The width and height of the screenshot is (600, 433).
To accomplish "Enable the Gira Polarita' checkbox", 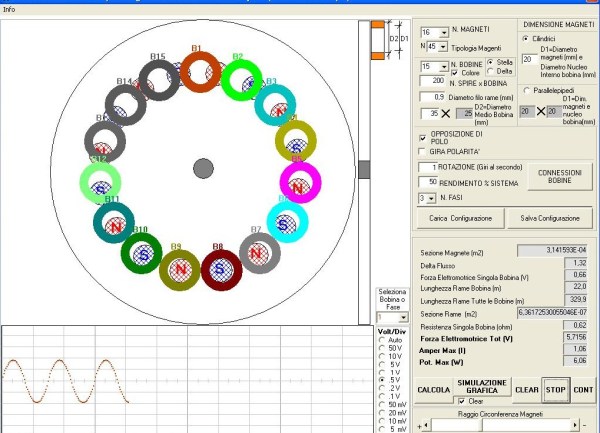I will pos(422,150).
